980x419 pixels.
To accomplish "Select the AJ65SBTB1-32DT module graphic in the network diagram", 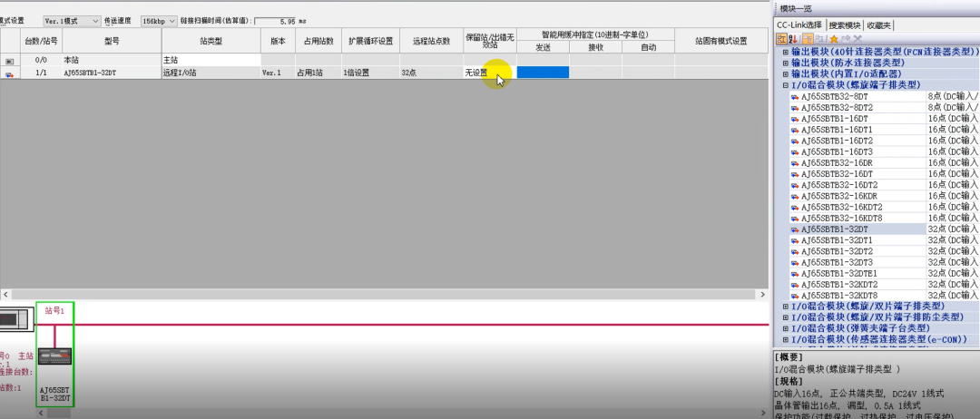I will click(x=55, y=356).
